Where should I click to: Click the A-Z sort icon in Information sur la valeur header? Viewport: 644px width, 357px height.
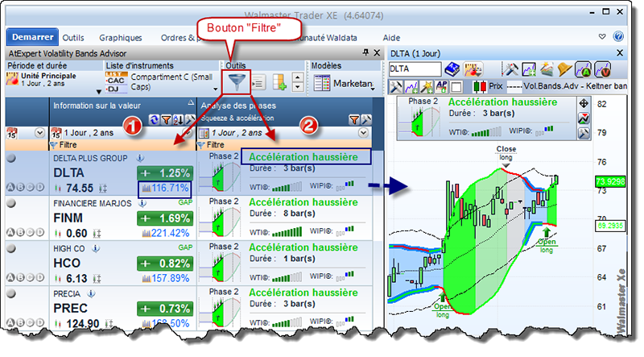(x=178, y=120)
